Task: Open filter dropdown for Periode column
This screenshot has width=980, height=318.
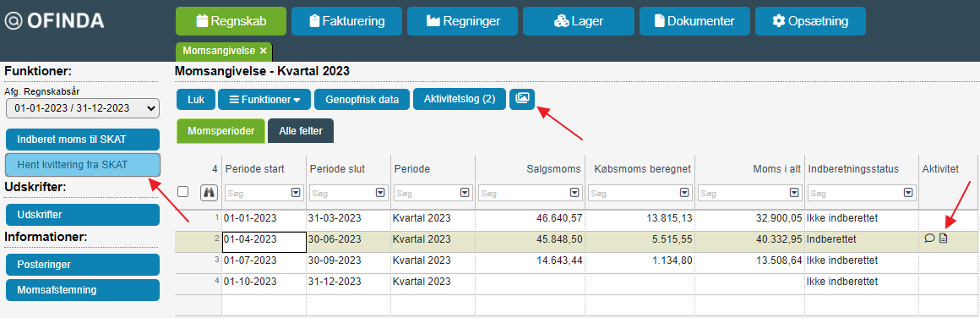Action: [x=465, y=193]
